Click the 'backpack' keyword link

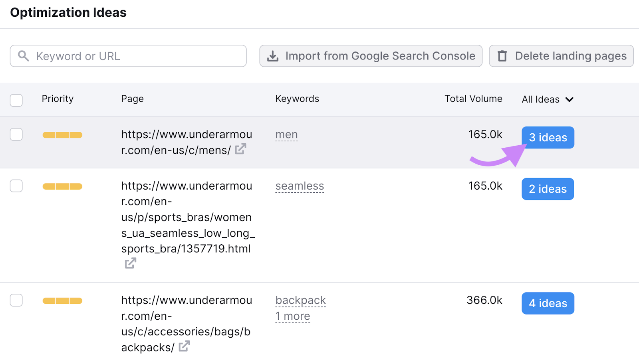(x=301, y=301)
